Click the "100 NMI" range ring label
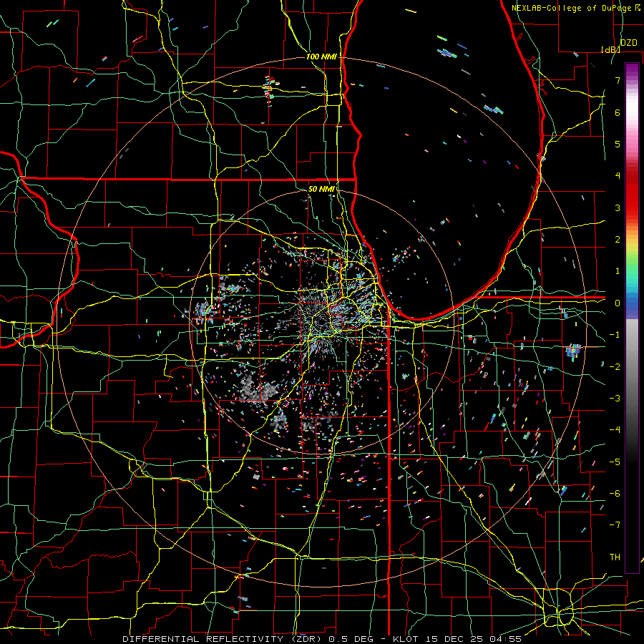The height and width of the screenshot is (644, 644). (321, 57)
